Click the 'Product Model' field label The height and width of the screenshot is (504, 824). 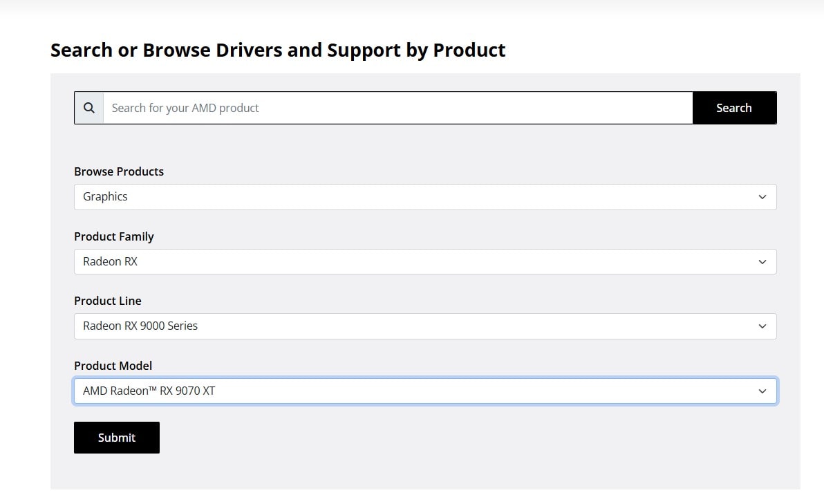click(x=113, y=366)
